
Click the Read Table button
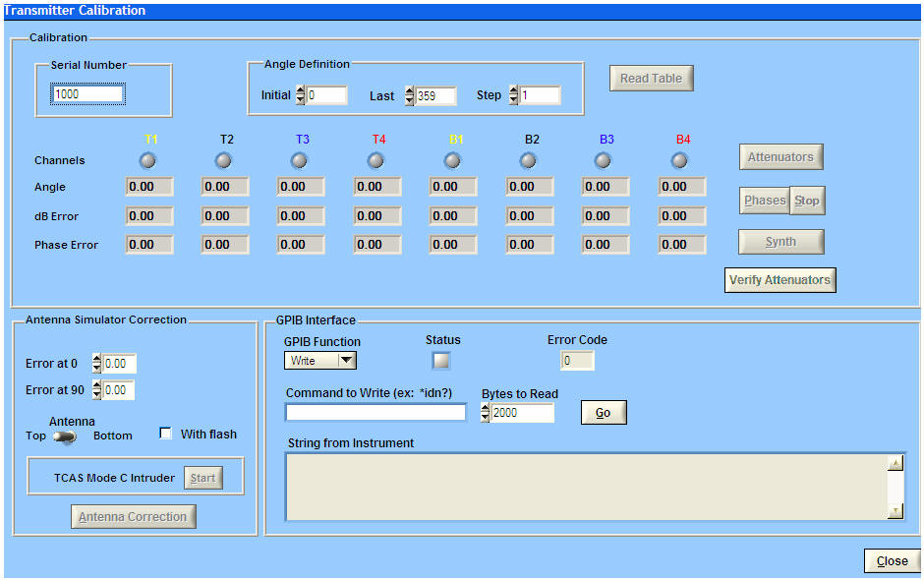point(651,79)
